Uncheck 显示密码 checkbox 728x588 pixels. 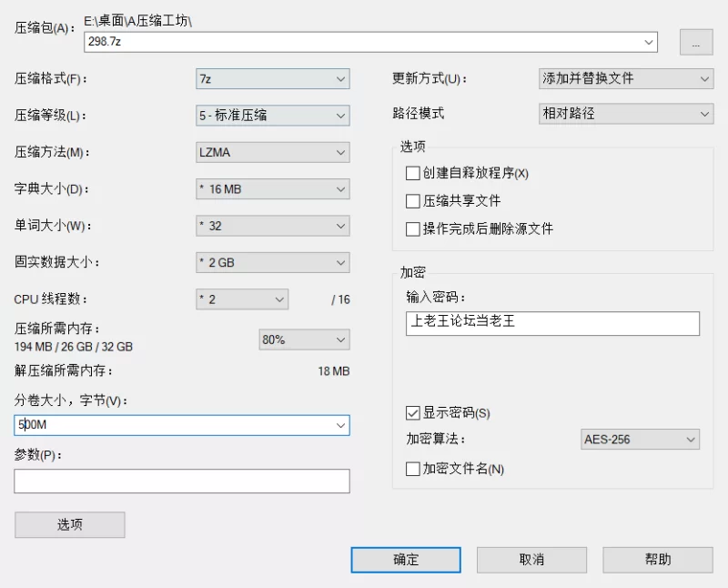click(x=413, y=413)
